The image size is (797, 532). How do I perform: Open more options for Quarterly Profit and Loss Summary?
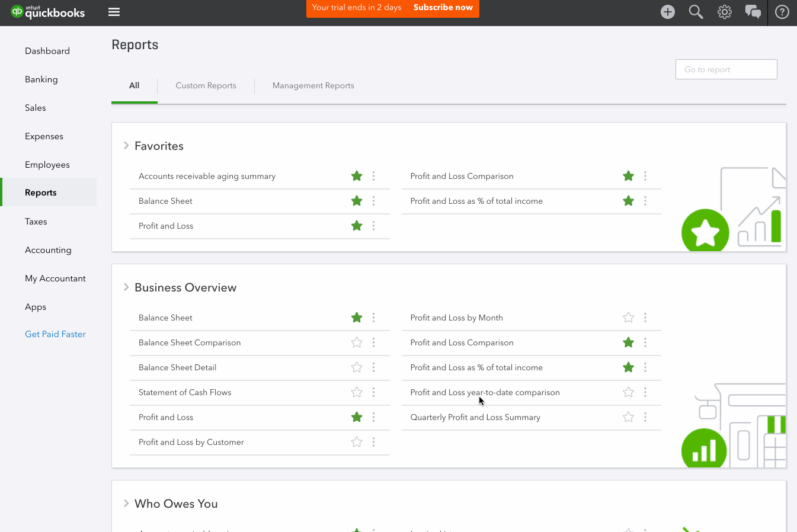point(645,417)
